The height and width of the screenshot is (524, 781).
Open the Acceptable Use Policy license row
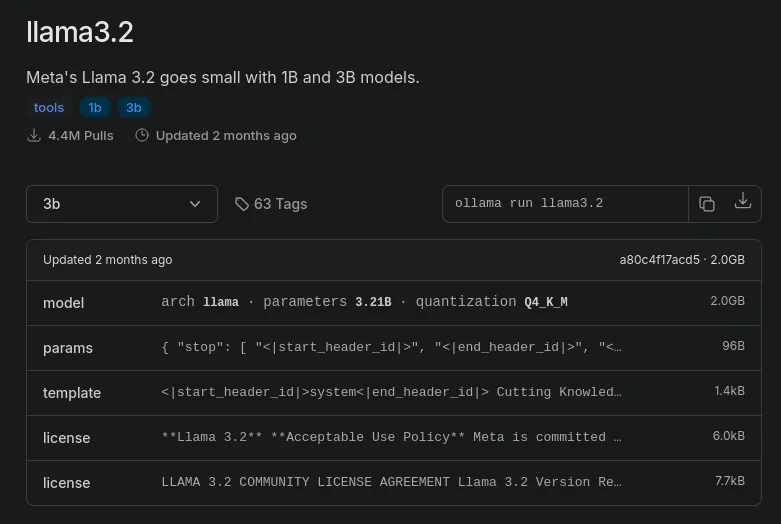(x=394, y=438)
